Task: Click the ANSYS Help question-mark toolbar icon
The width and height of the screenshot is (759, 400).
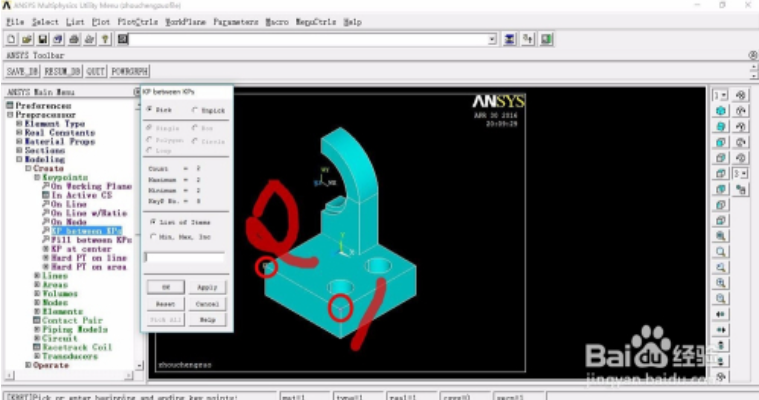Action: [105, 39]
